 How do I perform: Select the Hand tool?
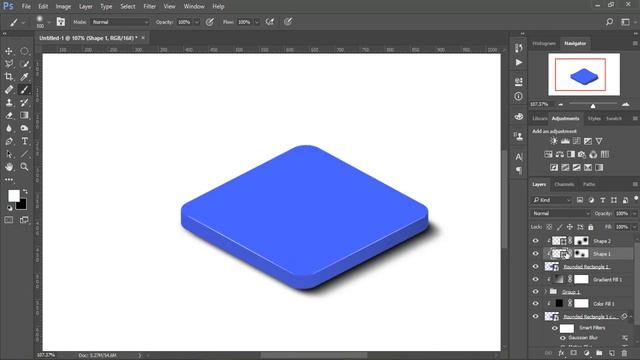click(9, 167)
